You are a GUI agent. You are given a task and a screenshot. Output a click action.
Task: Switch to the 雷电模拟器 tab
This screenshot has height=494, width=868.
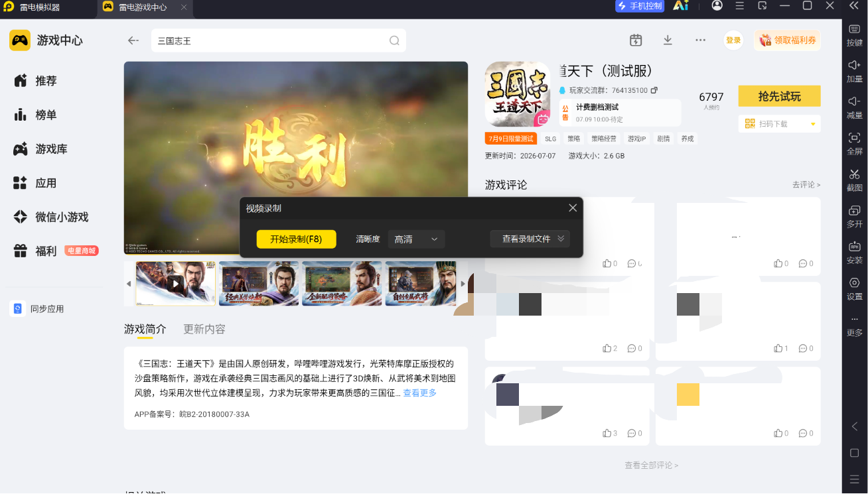coord(48,7)
